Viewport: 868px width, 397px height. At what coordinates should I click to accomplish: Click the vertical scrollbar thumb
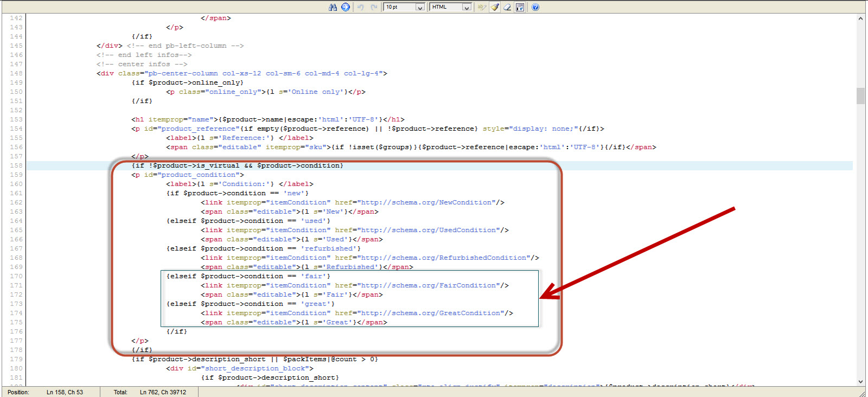(x=861, y=95)
